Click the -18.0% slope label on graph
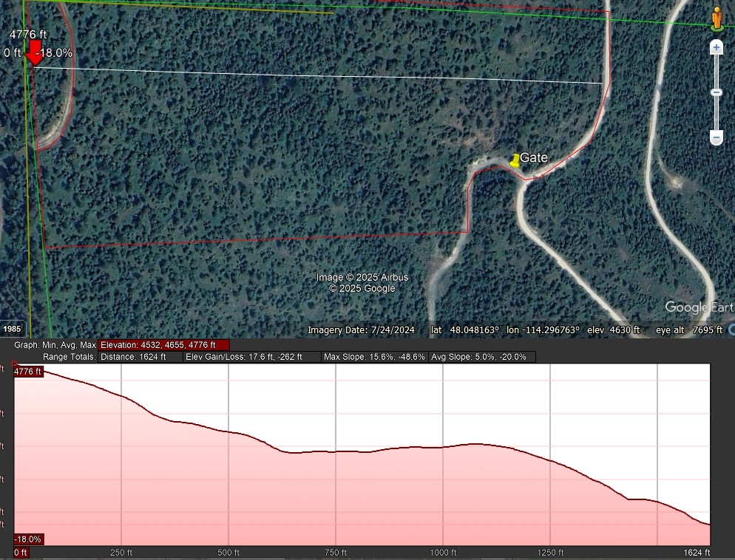This screenshot has height=560, width=735. (28, 539)
